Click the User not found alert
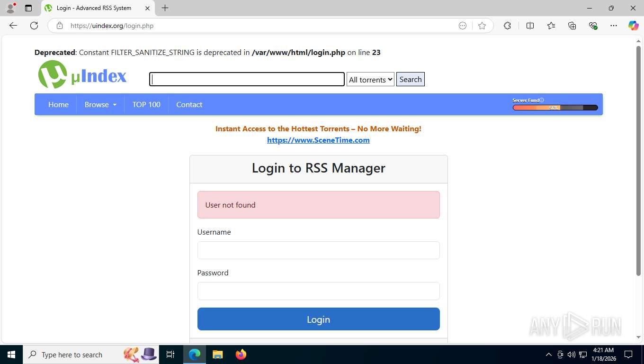This screenshot has width=644, height=364. pos(319,205)
